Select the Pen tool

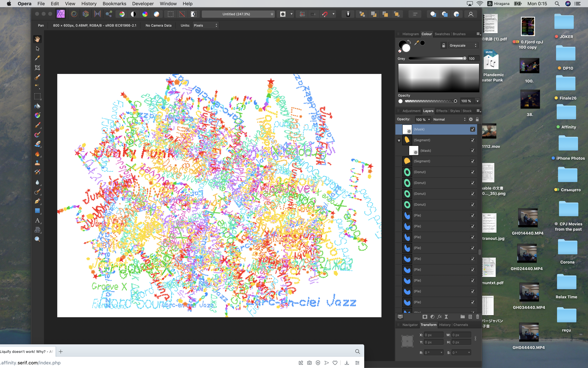37,201
